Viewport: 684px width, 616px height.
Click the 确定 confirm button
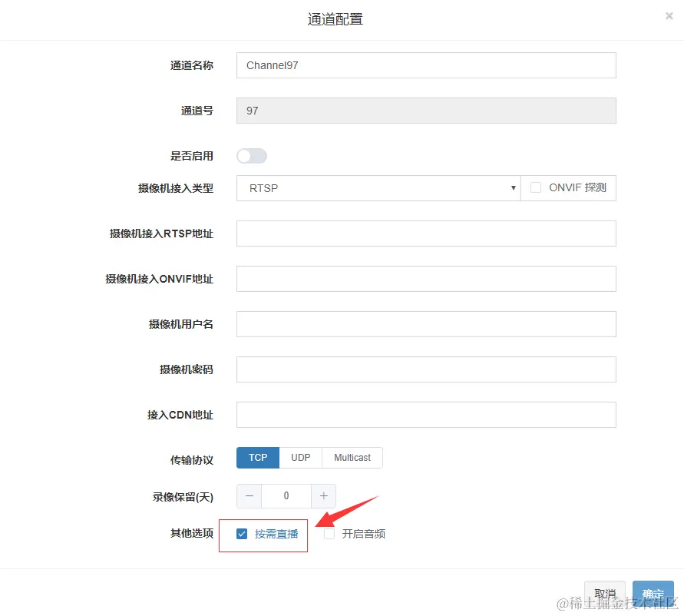tap(653, 593)
